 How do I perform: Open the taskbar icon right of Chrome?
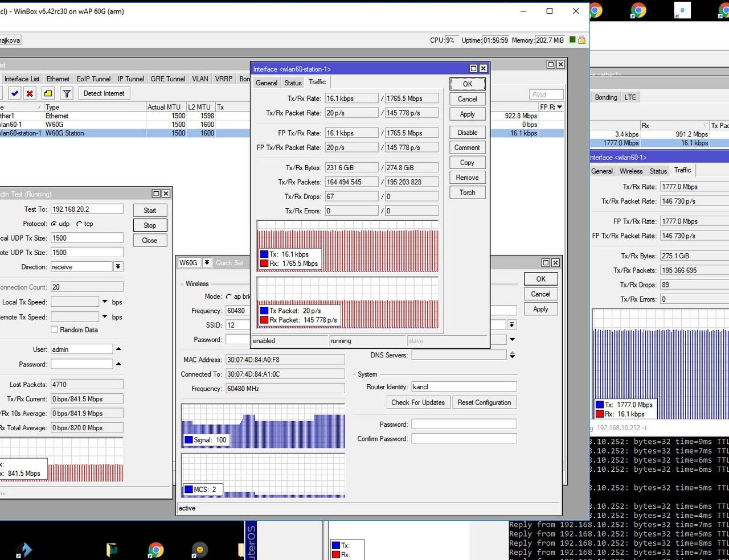coord(199,550)
